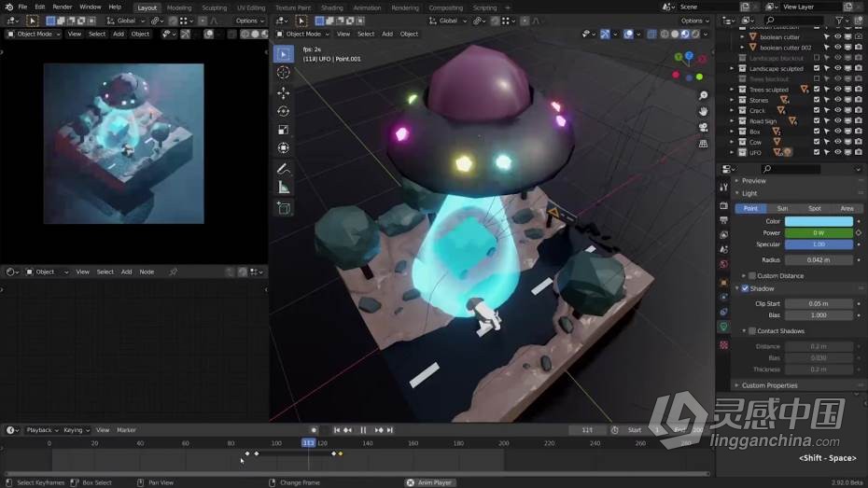The height and width of the screenshot is (488, 868).
Task: Click the current frame number field in timeline
Action: click(588, 430)
